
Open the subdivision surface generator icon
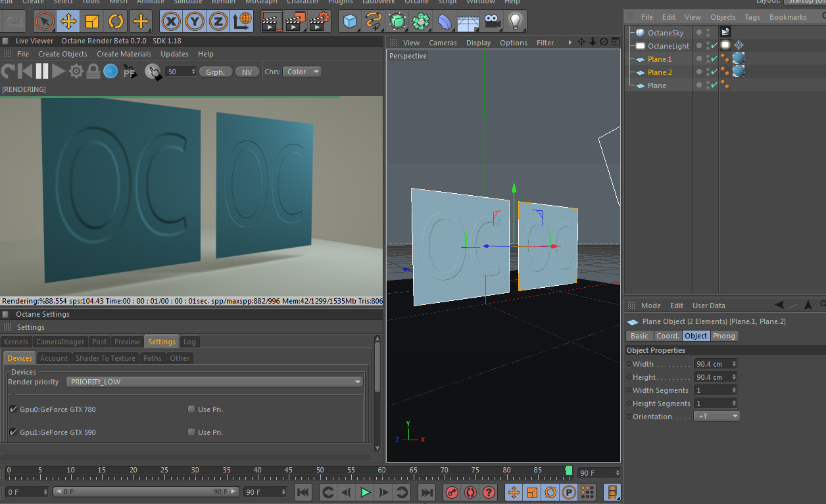tap(397, 22)
